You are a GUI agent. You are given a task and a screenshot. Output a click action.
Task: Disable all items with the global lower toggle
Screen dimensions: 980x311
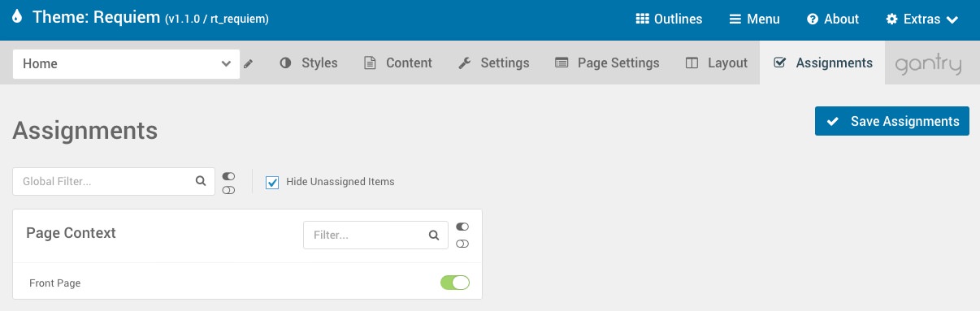[228, 190]
